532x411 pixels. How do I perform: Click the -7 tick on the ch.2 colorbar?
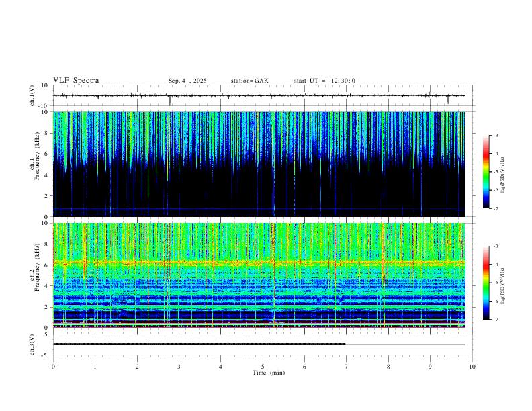(x=496, y=320)
